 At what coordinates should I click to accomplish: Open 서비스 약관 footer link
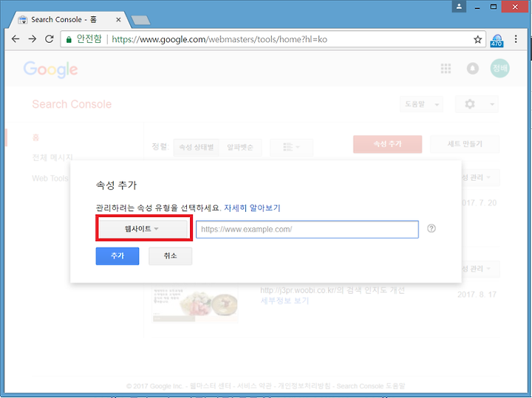pyautogui.click(x=254, y=386)
